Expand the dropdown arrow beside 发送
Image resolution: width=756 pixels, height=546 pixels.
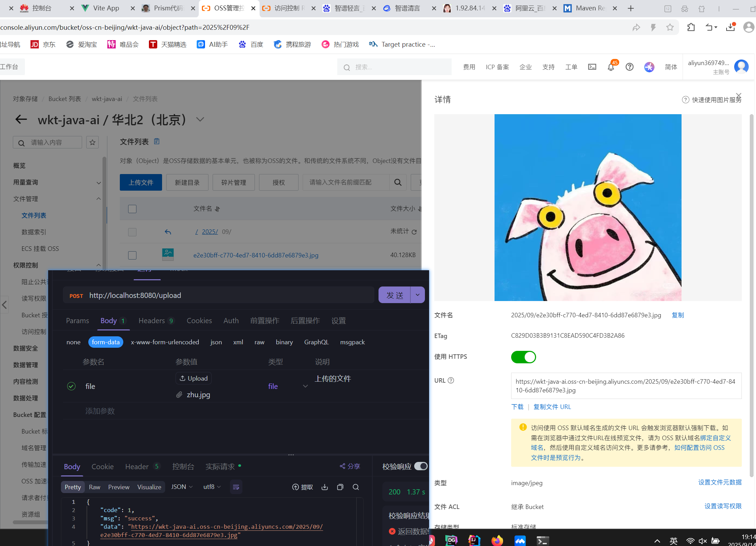coord(418,295)
